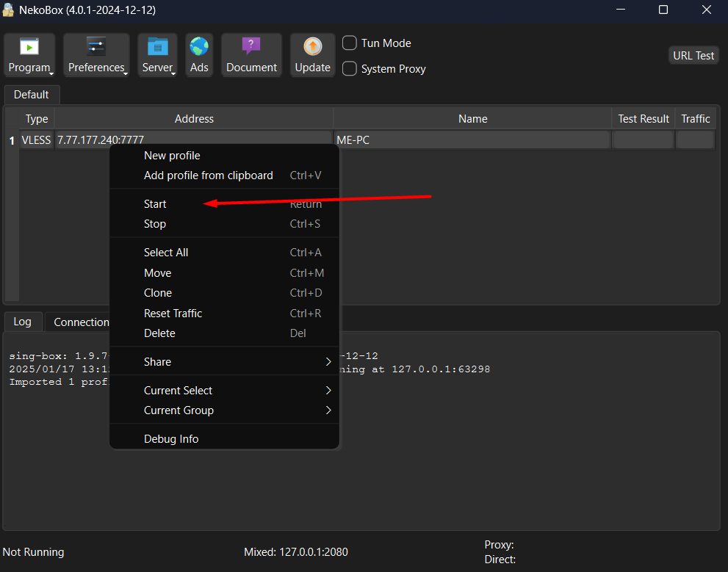Open the Server toolbar menu

point(157,55)
